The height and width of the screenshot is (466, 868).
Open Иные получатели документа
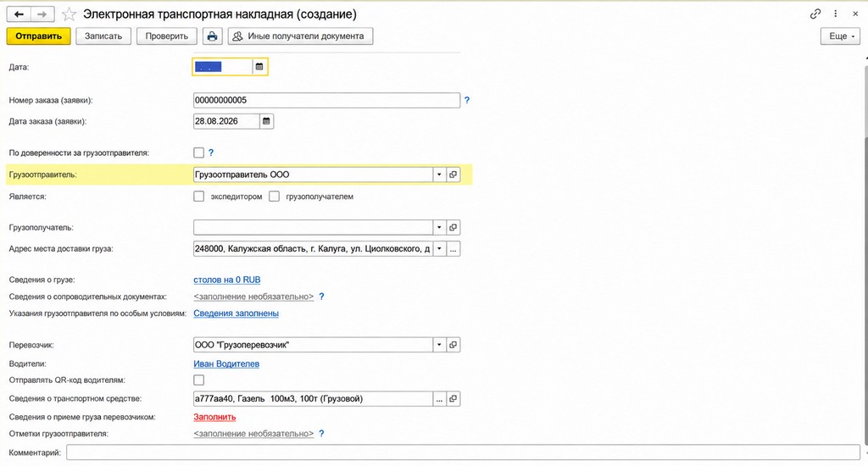pos(300,36)
